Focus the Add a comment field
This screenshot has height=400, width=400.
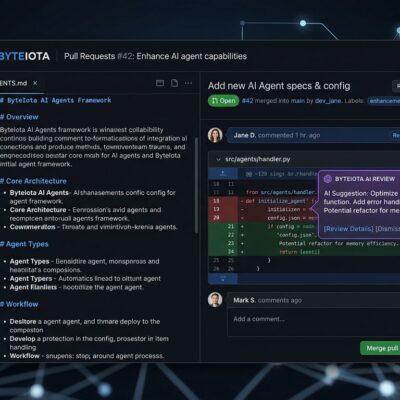click(x=314, y=322)
